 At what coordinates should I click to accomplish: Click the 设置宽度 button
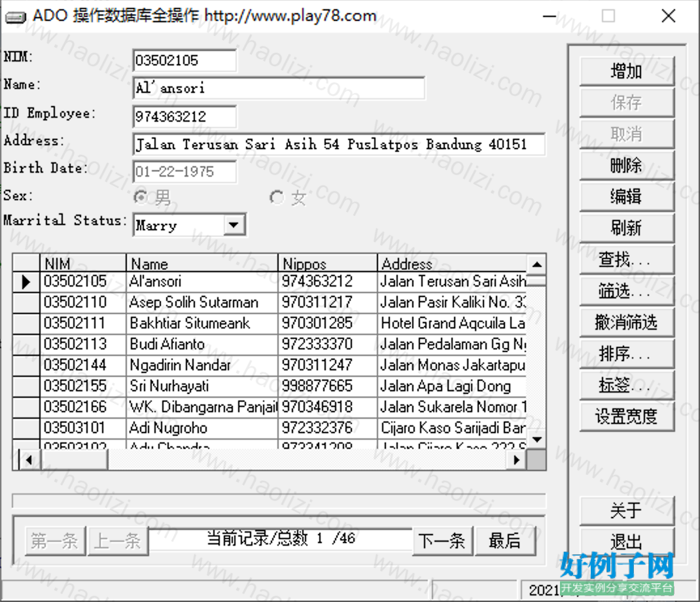coord(627,417)
